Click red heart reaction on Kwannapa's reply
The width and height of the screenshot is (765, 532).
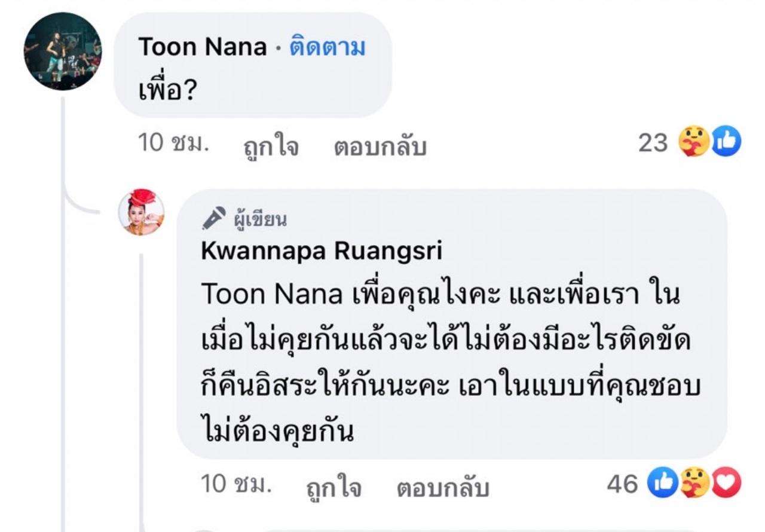pyautogui.click(x=726, y=483)
